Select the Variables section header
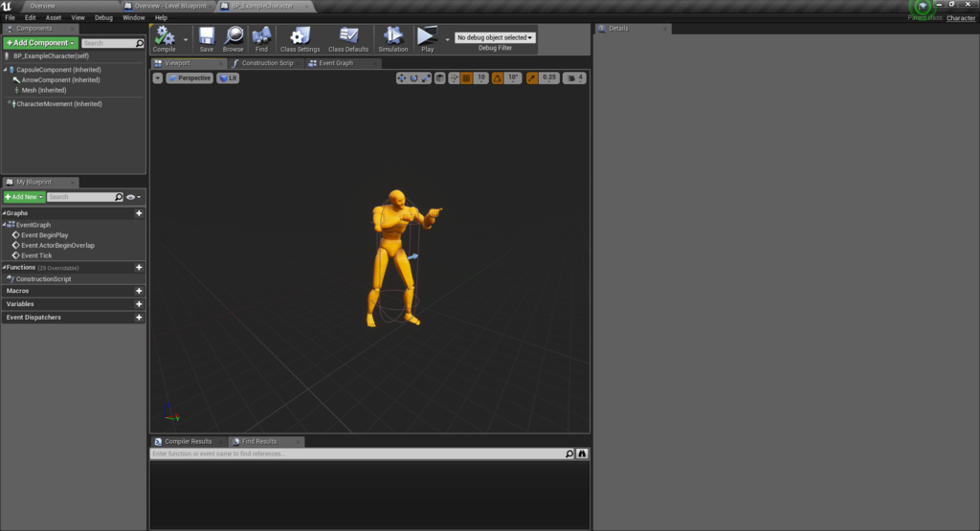The image size is (980, 531). pyautogui.click(x=20, y=304)
